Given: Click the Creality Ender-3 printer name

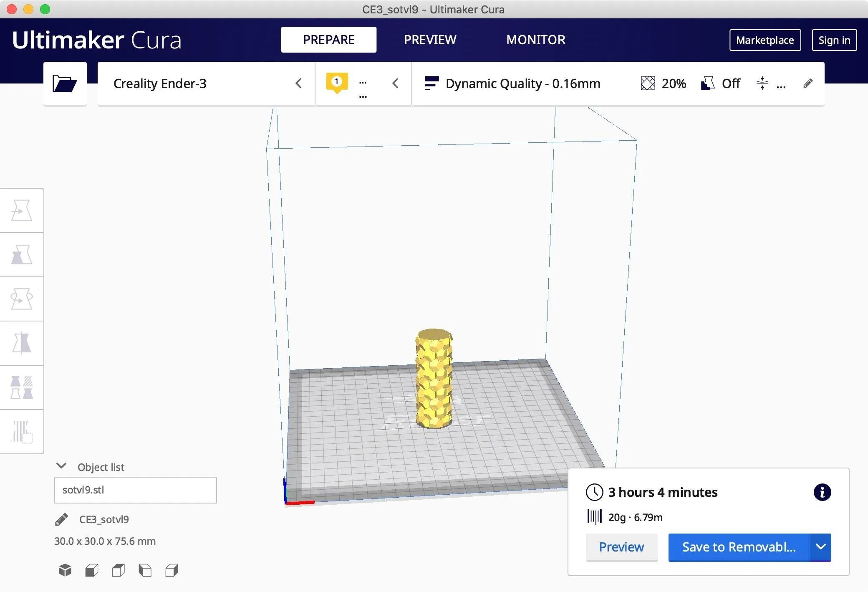Looking at the screenshot, I should pos(160,83).
